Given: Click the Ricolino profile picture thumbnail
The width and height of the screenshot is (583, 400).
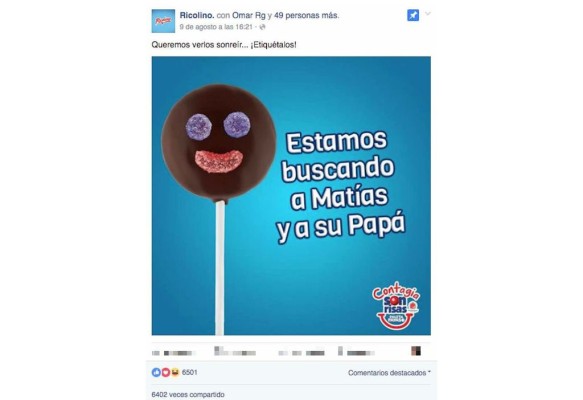Looking at the screenshot, I should [x=163, y=21].
